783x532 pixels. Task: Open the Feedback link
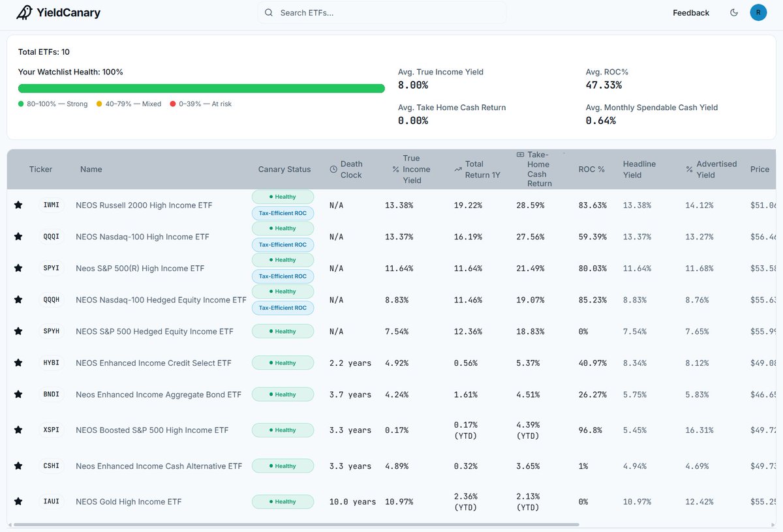tap(691, 13)
